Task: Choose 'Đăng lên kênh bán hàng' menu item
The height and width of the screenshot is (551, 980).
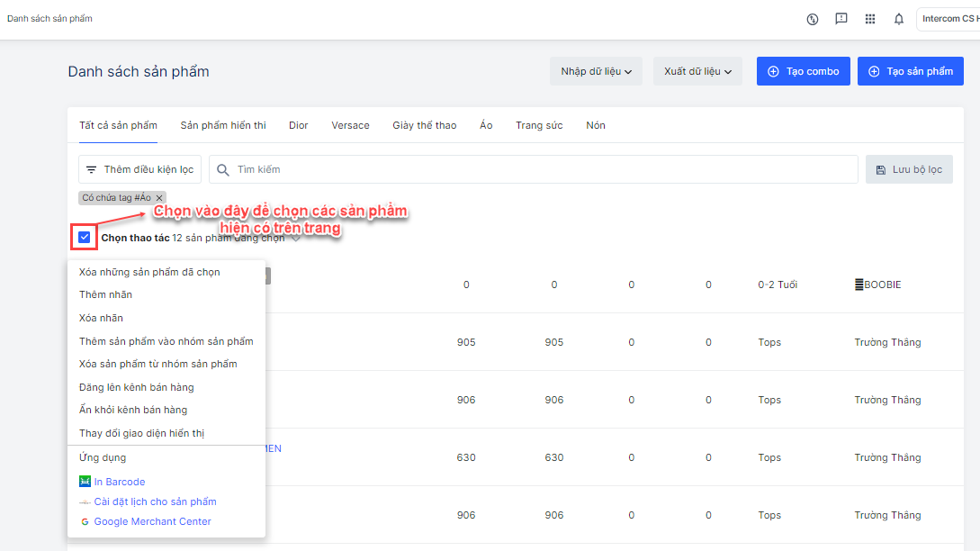Action: [137, 387]
